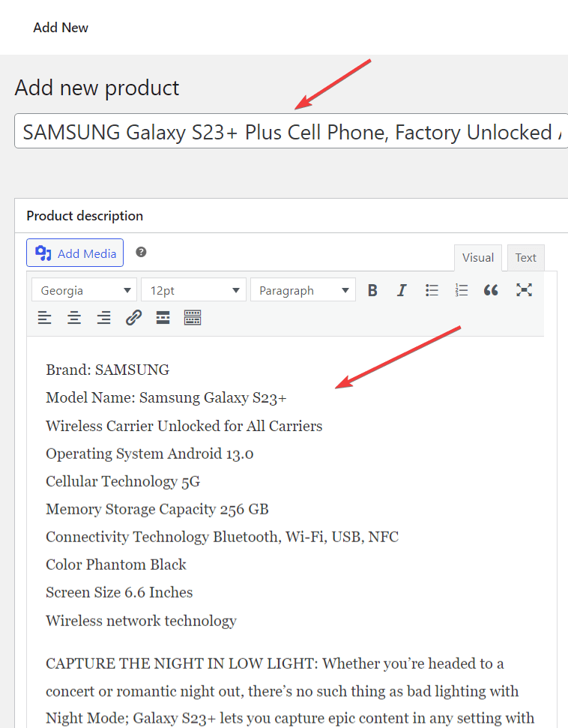
Task: Insert Read More tag
Action: point(163,318)
